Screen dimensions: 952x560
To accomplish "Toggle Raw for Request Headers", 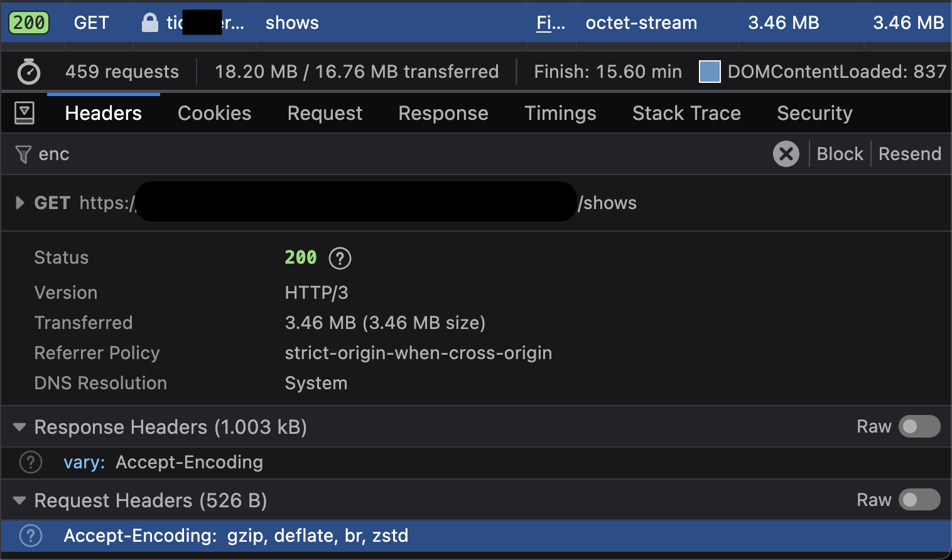I will 919,500.
